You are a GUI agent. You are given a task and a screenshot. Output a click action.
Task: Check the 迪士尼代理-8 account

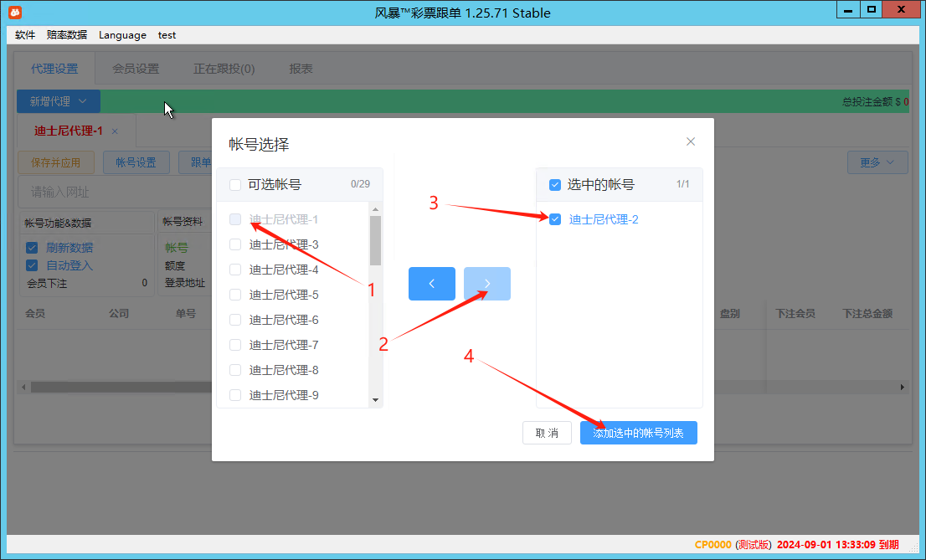click(x=235, y=370)
